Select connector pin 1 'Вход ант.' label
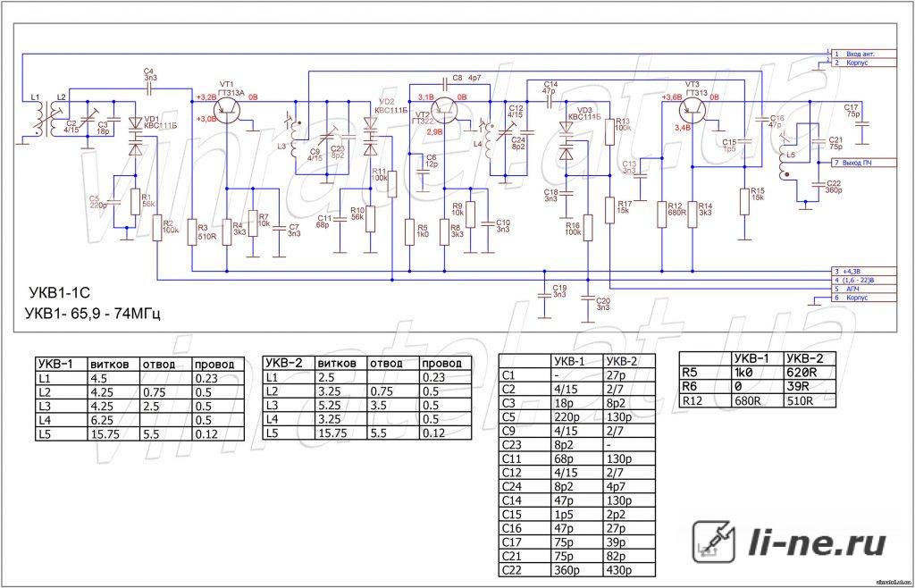 [x=864, y=54]
